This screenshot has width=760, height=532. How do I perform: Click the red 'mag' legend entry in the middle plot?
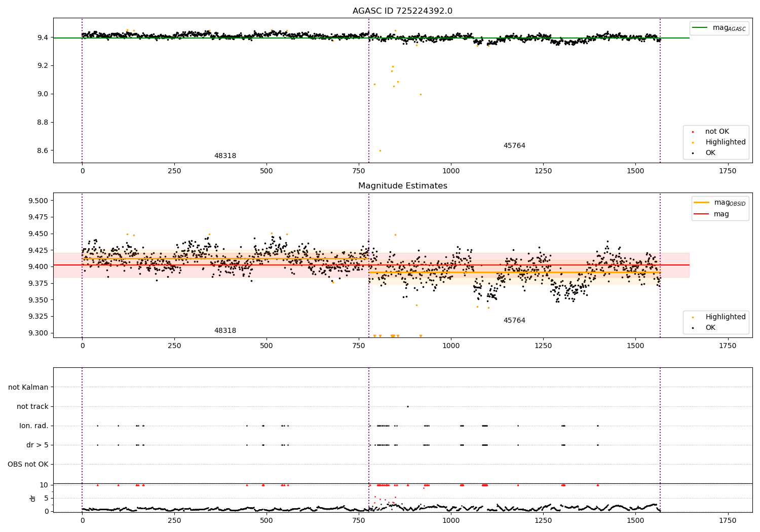click(x=712, y=214)
